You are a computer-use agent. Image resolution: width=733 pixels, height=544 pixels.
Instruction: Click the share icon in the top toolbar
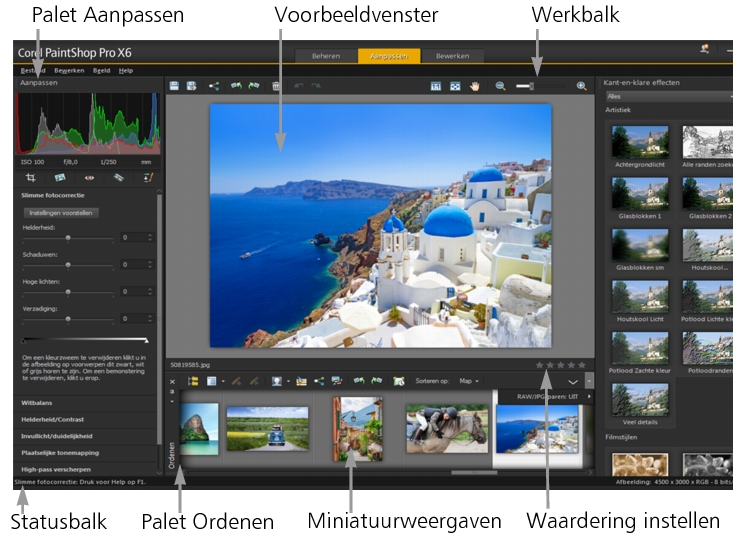pos(214,87)
